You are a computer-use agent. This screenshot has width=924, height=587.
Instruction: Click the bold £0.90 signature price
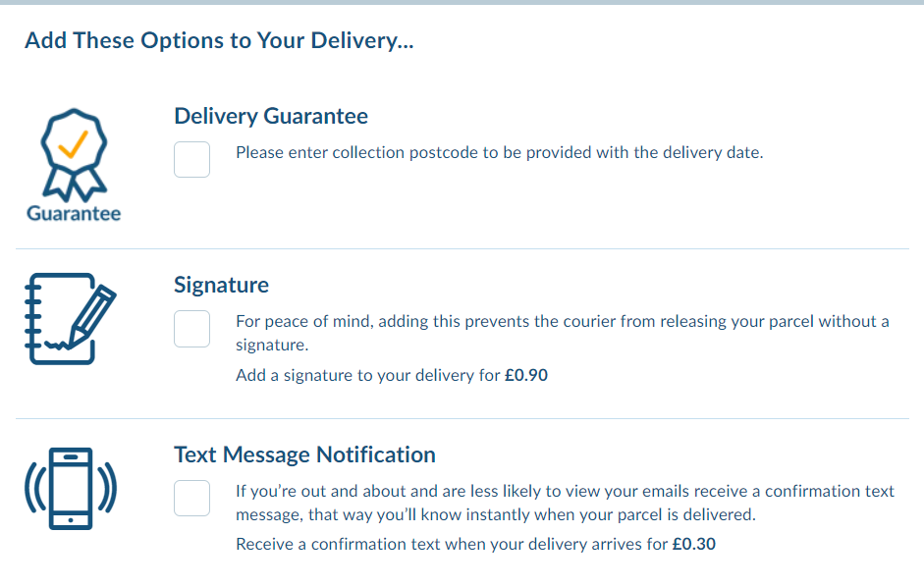(526, 375)
